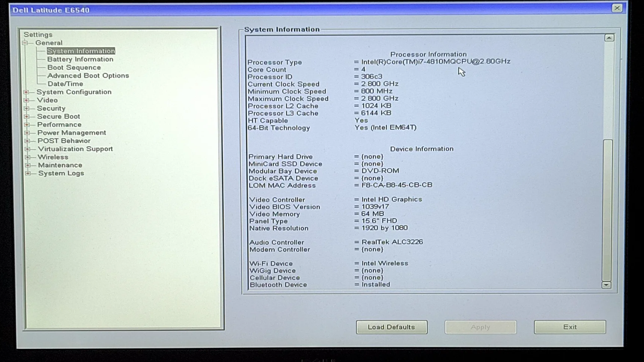Expand the Maintenance node
644x362 pixels.
coord(28,165)
